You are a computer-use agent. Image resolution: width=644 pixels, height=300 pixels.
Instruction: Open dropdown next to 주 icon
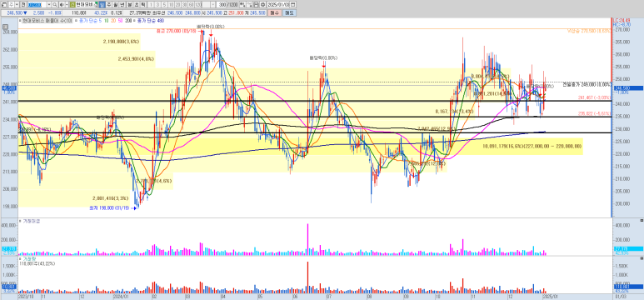pos(17,4)
